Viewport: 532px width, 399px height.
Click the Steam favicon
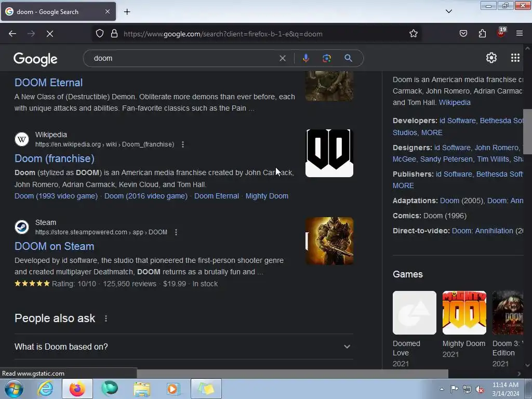tap(22, 227)
